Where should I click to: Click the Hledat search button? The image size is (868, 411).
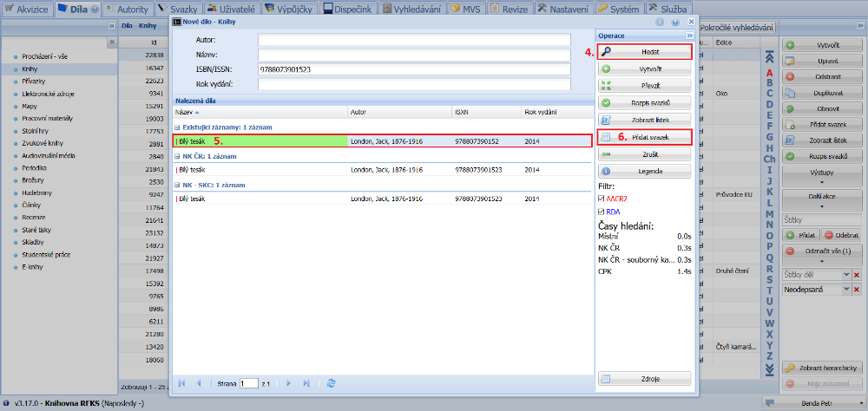(x=644, y=52)
